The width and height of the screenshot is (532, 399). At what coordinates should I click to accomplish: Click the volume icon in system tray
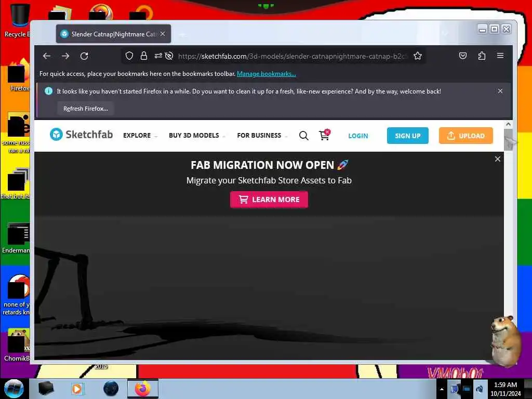479,389
